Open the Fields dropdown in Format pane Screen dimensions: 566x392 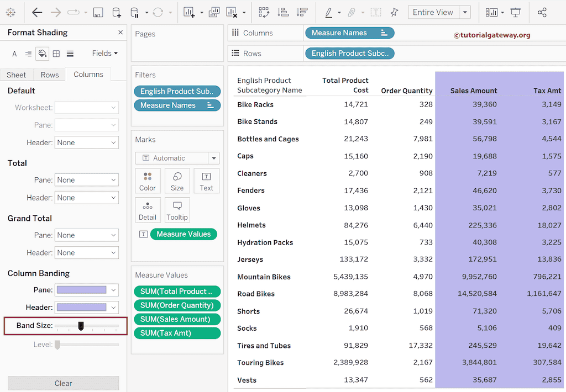pyautogui.click(x=104, y=53)
